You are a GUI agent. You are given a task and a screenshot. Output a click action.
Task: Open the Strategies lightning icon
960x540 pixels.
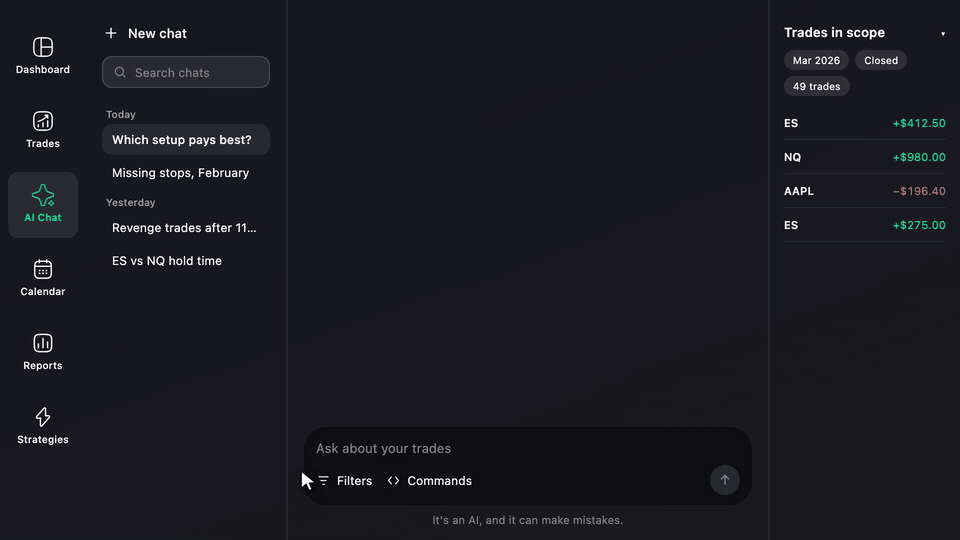(x=43, y=417)
